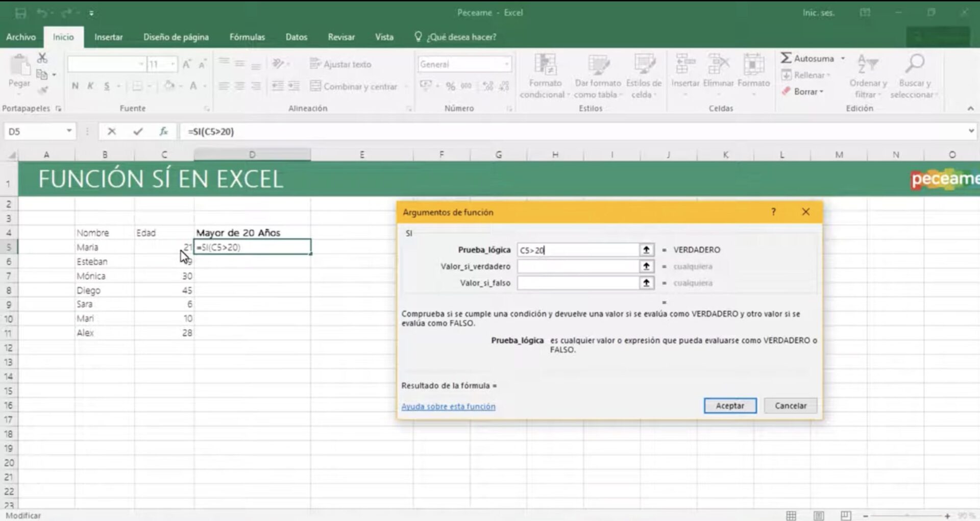Open Buscar y seleccionar menu

point(914,76)
